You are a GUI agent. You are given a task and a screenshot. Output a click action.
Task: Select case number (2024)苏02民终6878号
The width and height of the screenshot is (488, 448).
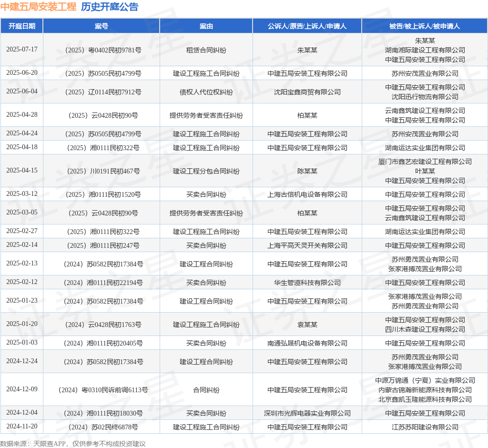[103, 427]
